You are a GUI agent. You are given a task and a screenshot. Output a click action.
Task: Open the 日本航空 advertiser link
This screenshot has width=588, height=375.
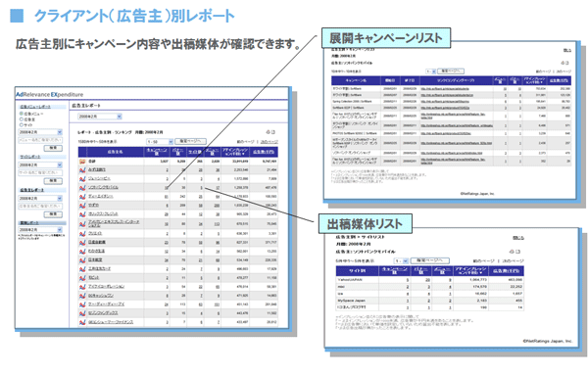95,260
